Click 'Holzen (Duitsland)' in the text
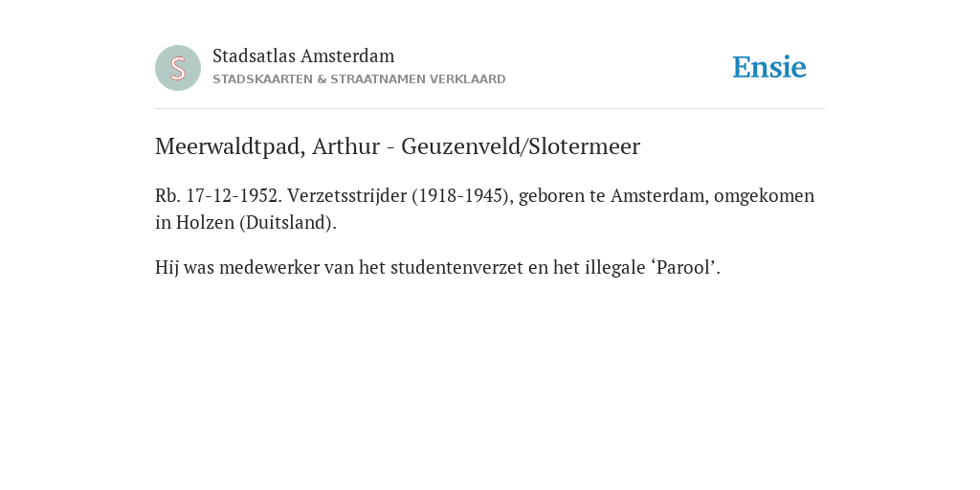The height and width of the screenshot is (490, 980). coord(256,222)
